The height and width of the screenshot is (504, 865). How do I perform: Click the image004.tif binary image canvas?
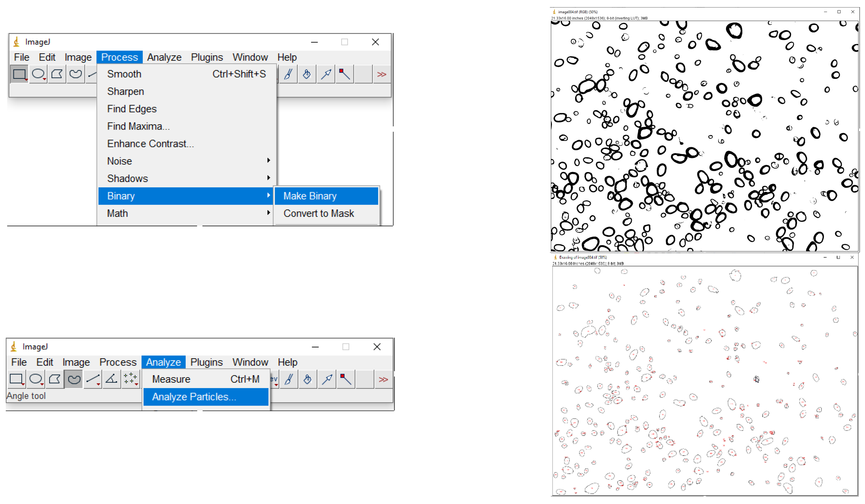tap(704, 136)
